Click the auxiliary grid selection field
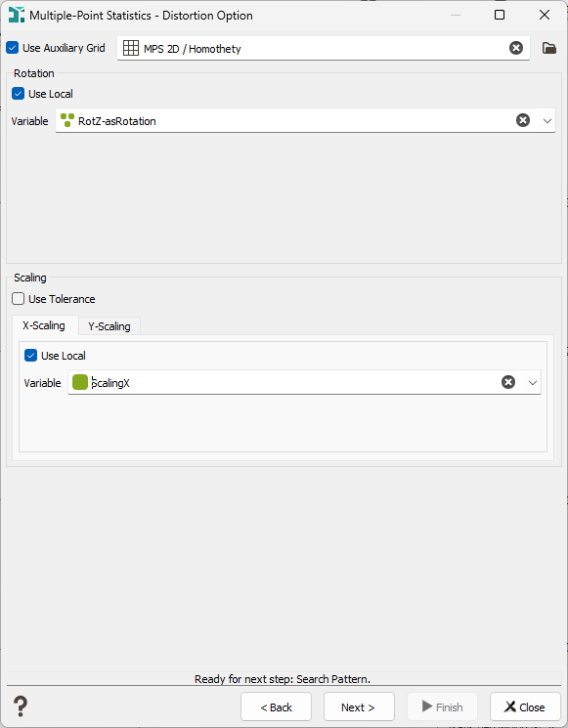This screenshot has width=568, height=728. pyautogui.click(x=324, y=48)
